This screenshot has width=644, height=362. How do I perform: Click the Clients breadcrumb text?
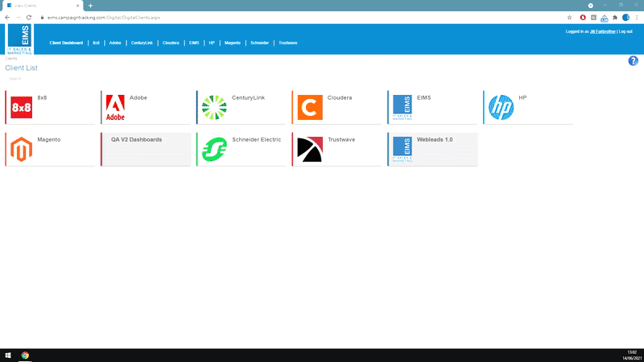coord(11,59)
